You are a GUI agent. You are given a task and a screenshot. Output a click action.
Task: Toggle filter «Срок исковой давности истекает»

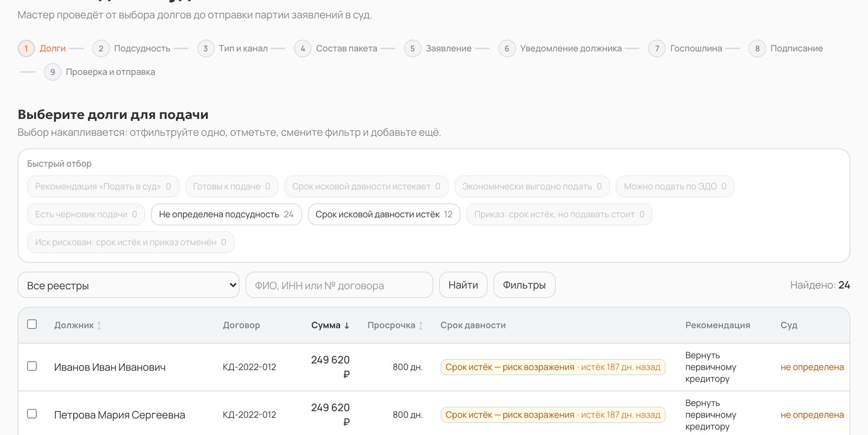point(367,186)
